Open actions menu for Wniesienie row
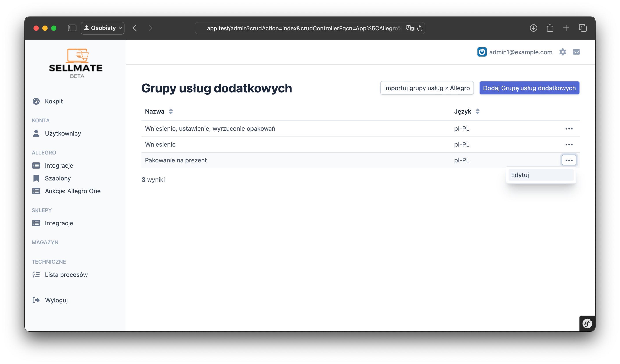The width and height of the screenshot is (620, 364). (x=569, y=145)
